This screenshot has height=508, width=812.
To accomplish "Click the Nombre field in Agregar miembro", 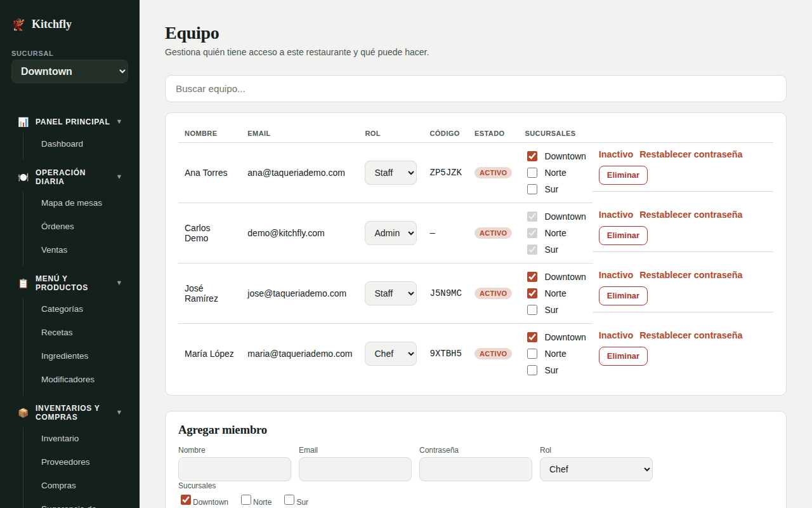I will point(235,469).
